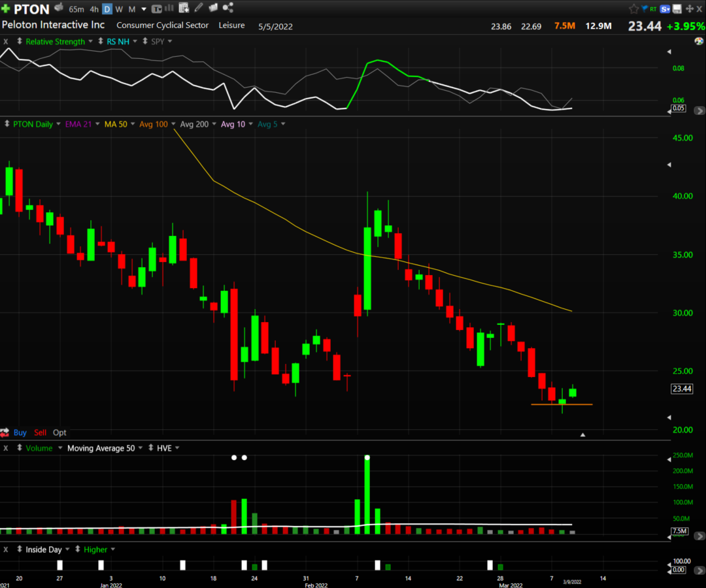
Task: Click reorder arrows beside HVE
Action: pyautogui.click(x=151, y=448)
